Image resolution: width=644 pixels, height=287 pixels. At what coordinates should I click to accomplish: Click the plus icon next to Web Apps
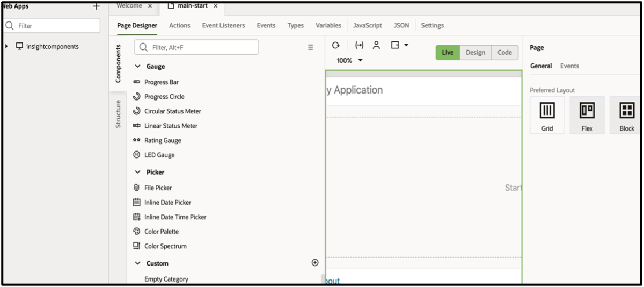click(96, 6)
